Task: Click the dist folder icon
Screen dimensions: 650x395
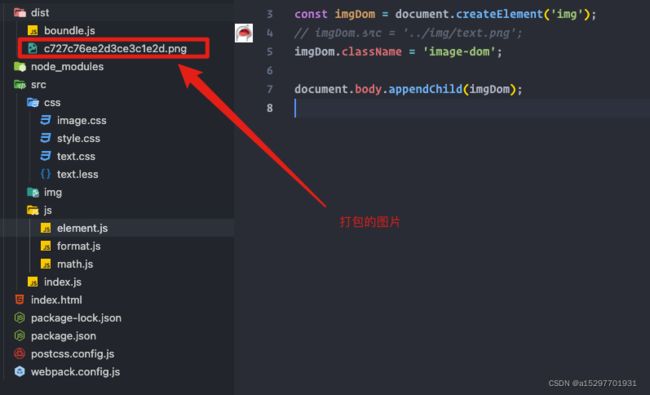Action: point(19,13)
